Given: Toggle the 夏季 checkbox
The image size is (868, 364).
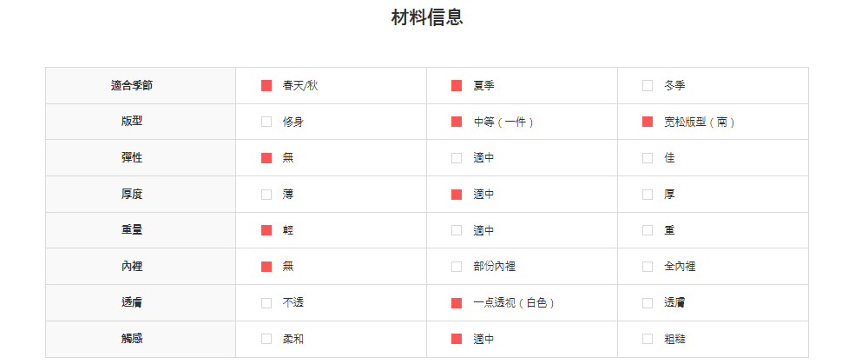Looking at the screenshot, I should (457, 85).
